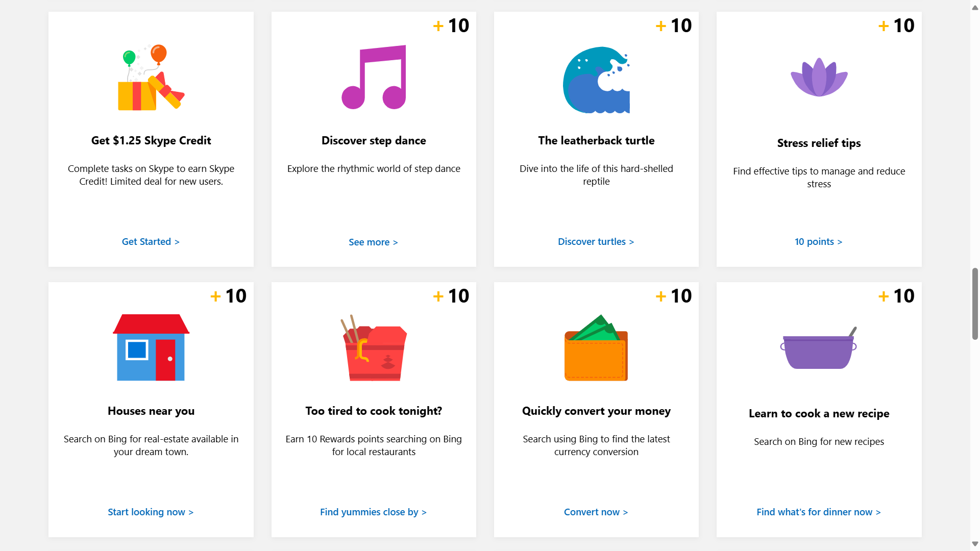This screenshot has height=551, width=980.
Task: Select Start looking now for houses
Action: [x=151, y=512]
